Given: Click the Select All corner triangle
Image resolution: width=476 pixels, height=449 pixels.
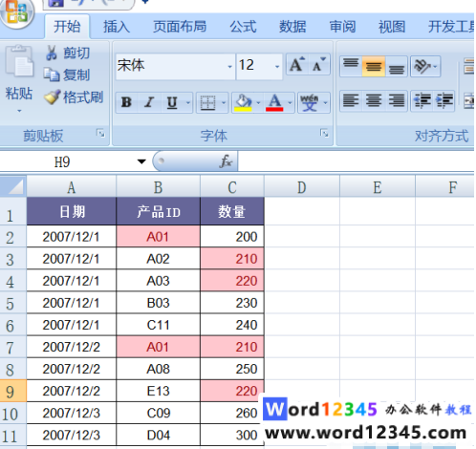Looking at the screenshot, I should (13, 186).
